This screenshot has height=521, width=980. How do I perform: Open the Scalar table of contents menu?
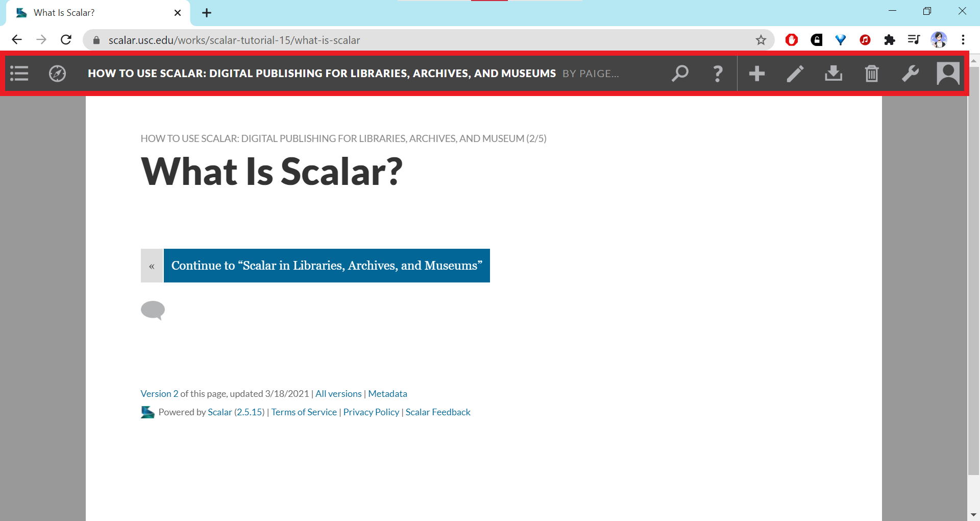tap(19, 74)
